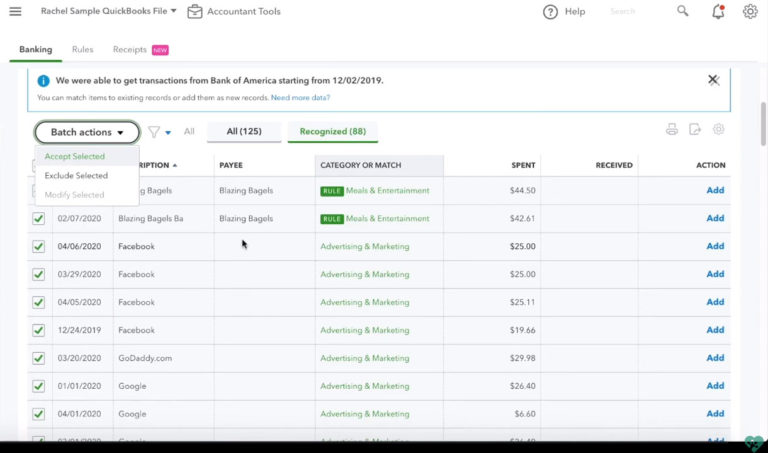Viewport: 768px width, 453px height.
Task: Click the GoDaddy.com description cell
Action: point(145,358)
